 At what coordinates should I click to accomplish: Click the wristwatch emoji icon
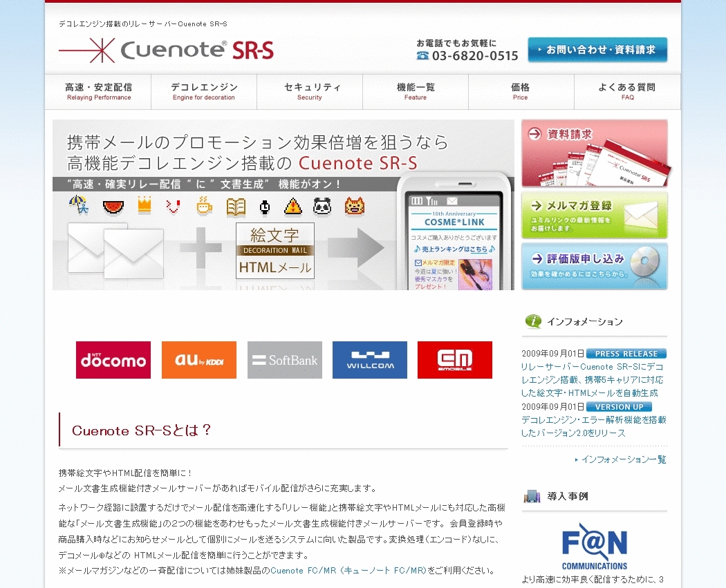264,208
